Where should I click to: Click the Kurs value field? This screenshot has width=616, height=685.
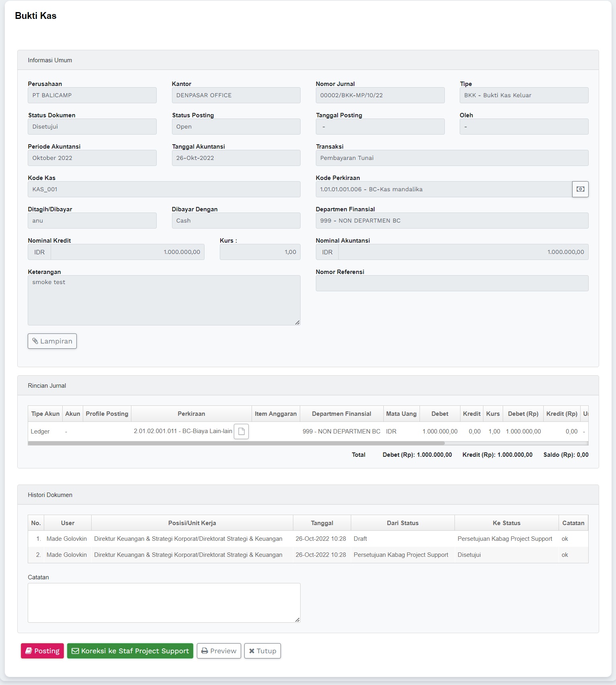click(x=260, y=252)
